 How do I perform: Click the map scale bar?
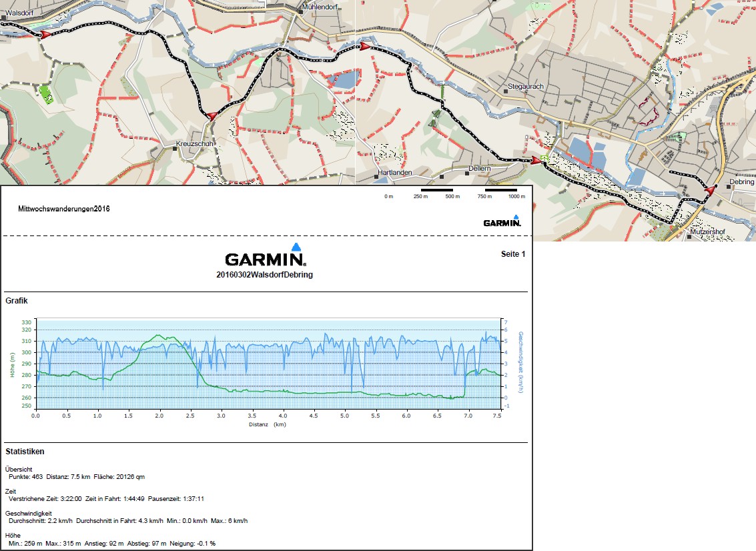click(x=468, y=191)
